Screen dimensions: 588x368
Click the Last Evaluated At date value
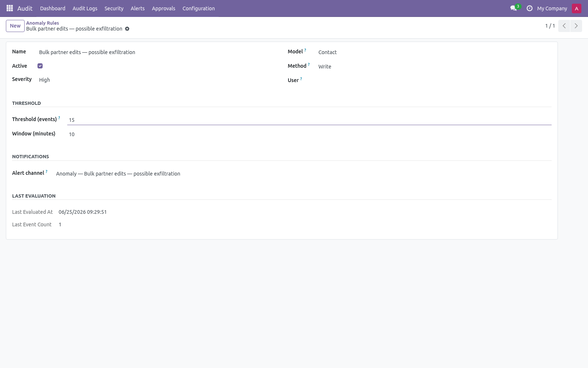click(x=83, y=212)
